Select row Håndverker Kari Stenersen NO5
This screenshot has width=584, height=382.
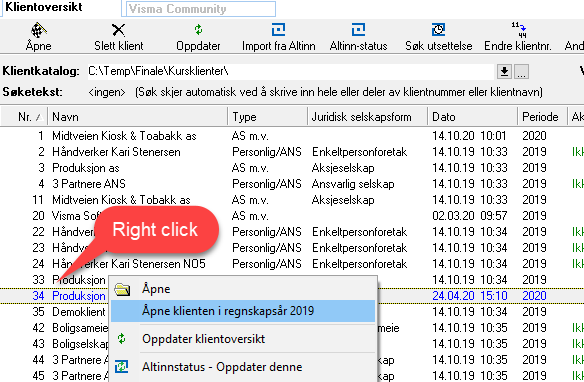pyautogui.click(x=292, y=264)
